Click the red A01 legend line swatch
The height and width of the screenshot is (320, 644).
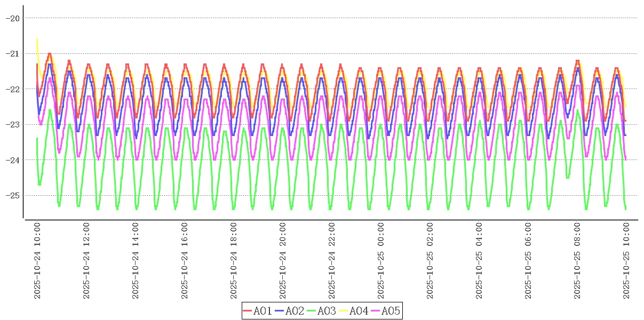coord(248,311)
